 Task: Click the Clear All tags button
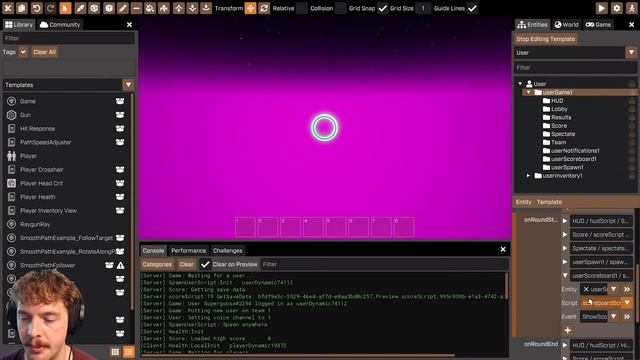click(44, 52)
